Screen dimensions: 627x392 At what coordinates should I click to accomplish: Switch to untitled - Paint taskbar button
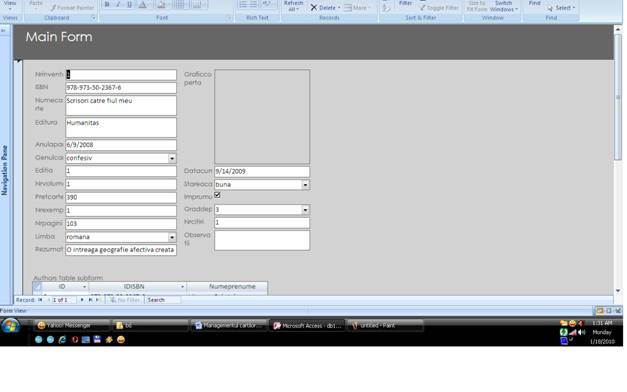385,326
